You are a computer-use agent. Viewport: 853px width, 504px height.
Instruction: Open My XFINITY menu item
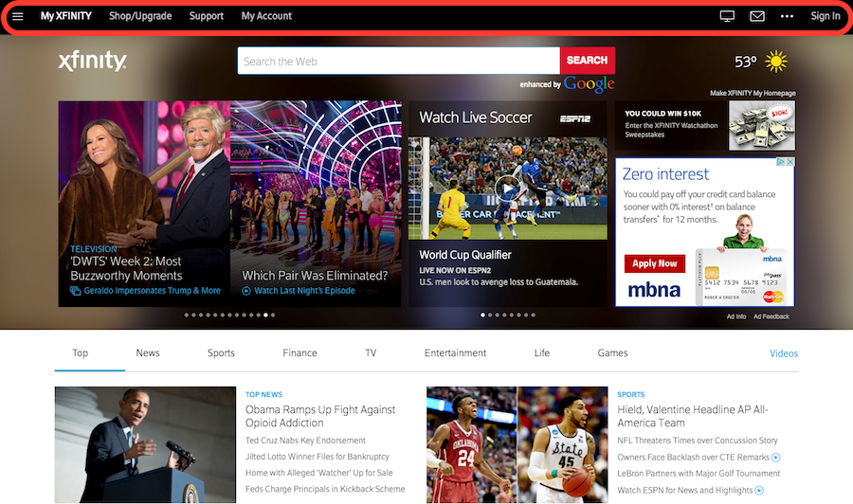[x=65, y=16]
